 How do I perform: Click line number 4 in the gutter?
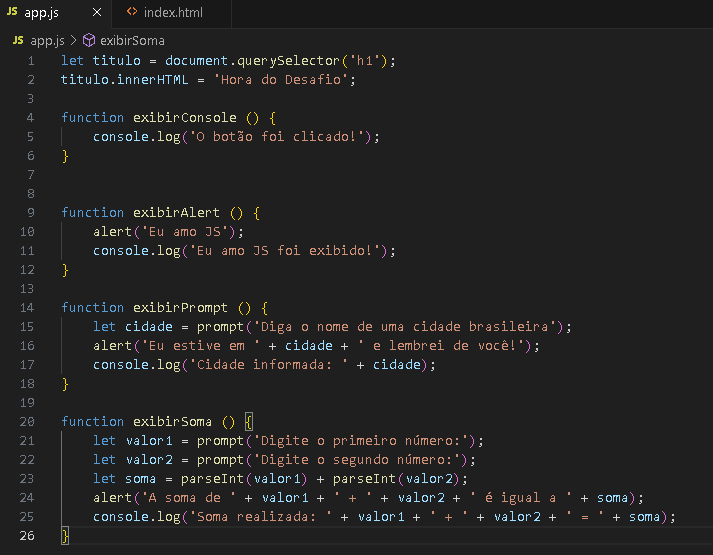(30, 118)
